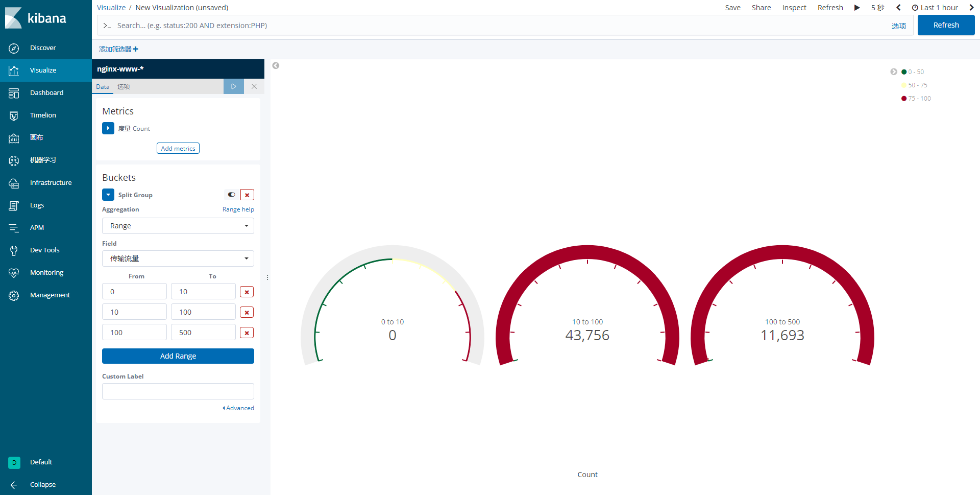Start auto-refresh play icon in top bar
Screen dimensions: 980x495
coord(857,8)
